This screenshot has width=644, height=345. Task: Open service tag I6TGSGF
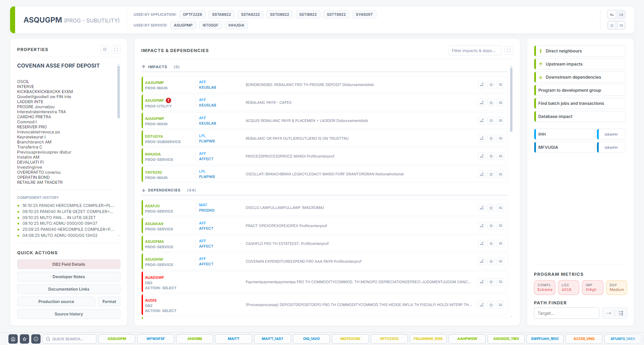(210, 25)
